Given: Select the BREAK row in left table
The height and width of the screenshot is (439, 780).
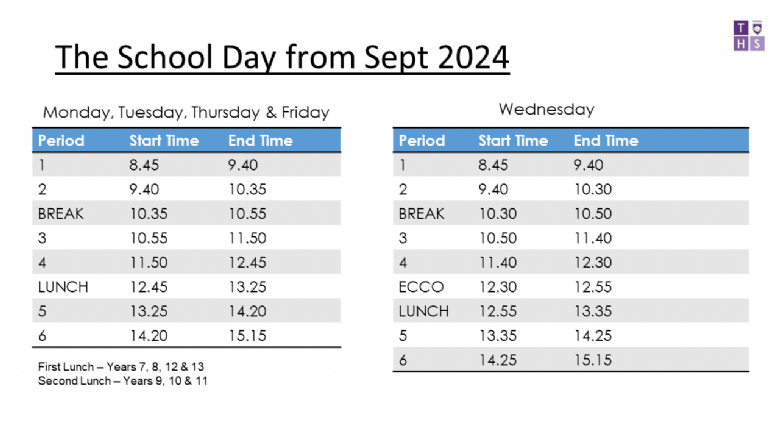Looking at the screenshot, I should [187, 213].
